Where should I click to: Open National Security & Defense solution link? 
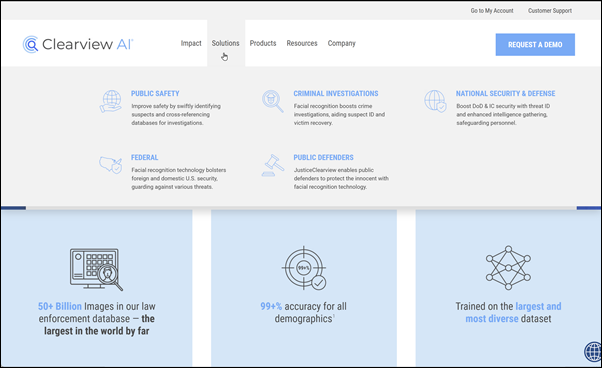point(506,94)
